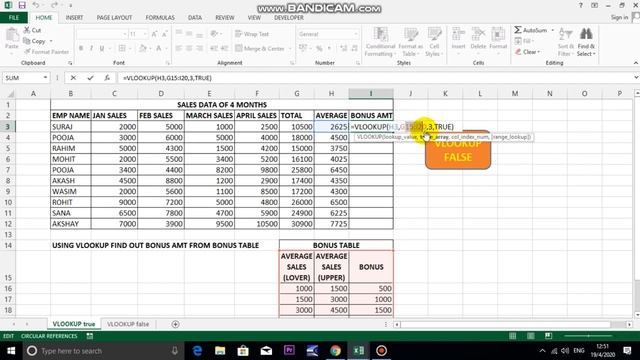
Task: Click the Format cells icon
Action: click(x=498, y=35)
